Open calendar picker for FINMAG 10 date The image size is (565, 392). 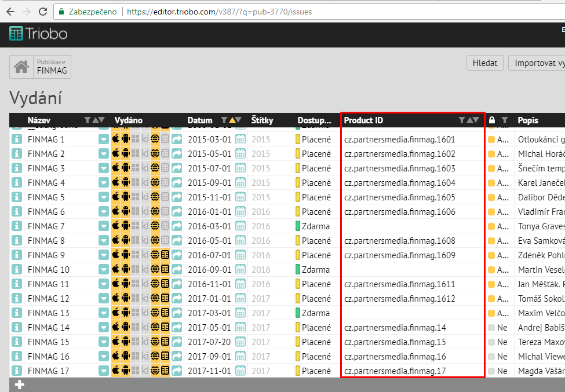pyautogui.click(x=240, y=270)
